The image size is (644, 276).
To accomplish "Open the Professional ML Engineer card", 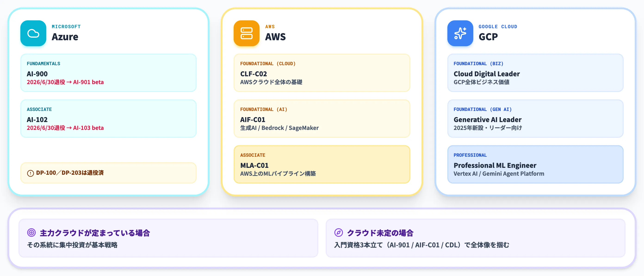I will click(535, 164).
